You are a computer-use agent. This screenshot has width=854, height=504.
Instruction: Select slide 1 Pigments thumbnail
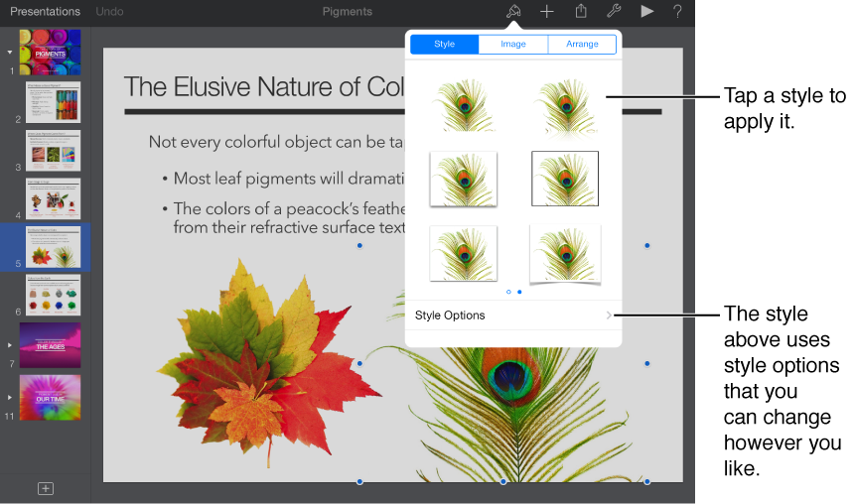[50, 53]
